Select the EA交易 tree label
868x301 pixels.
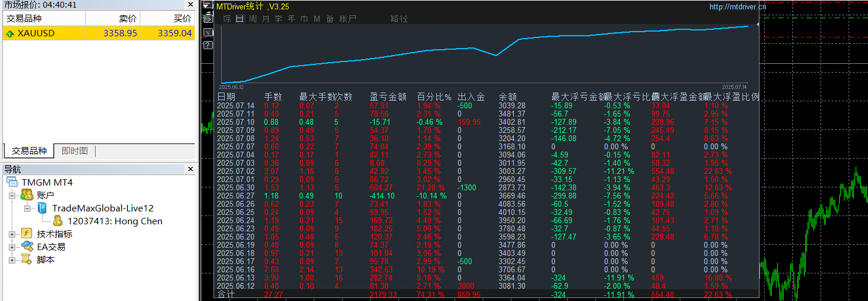(x=51, y=247)
